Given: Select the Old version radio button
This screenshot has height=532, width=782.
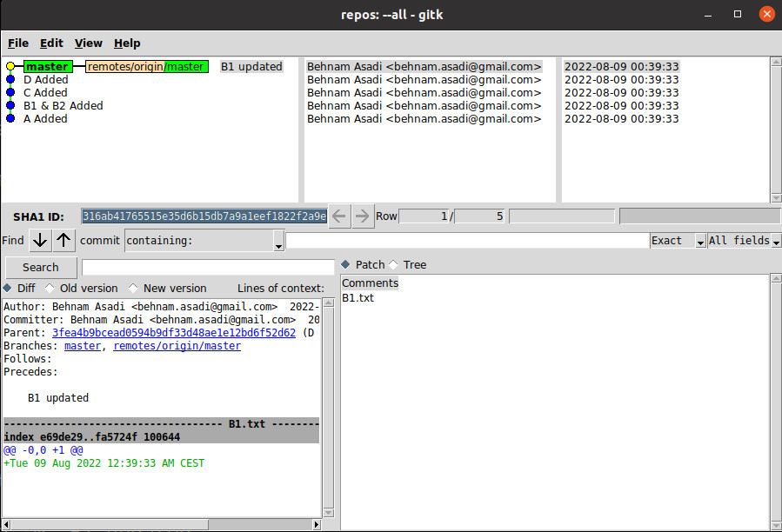Looking at the screenshot, I should point(50,288).
